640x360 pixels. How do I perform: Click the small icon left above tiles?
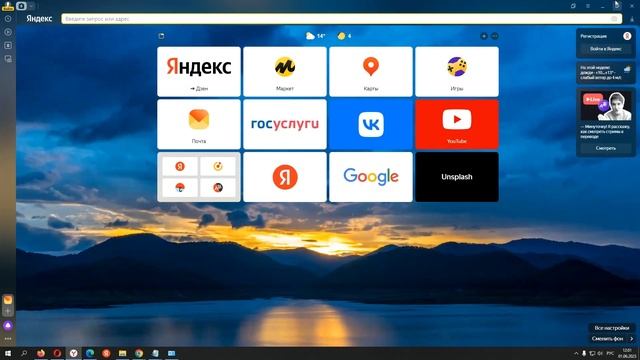click(x=161, y=36)
